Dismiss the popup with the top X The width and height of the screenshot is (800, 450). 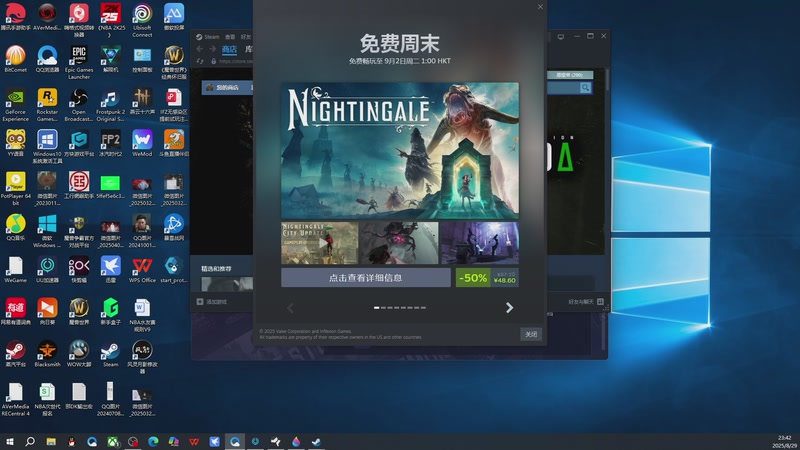point(540,7)
